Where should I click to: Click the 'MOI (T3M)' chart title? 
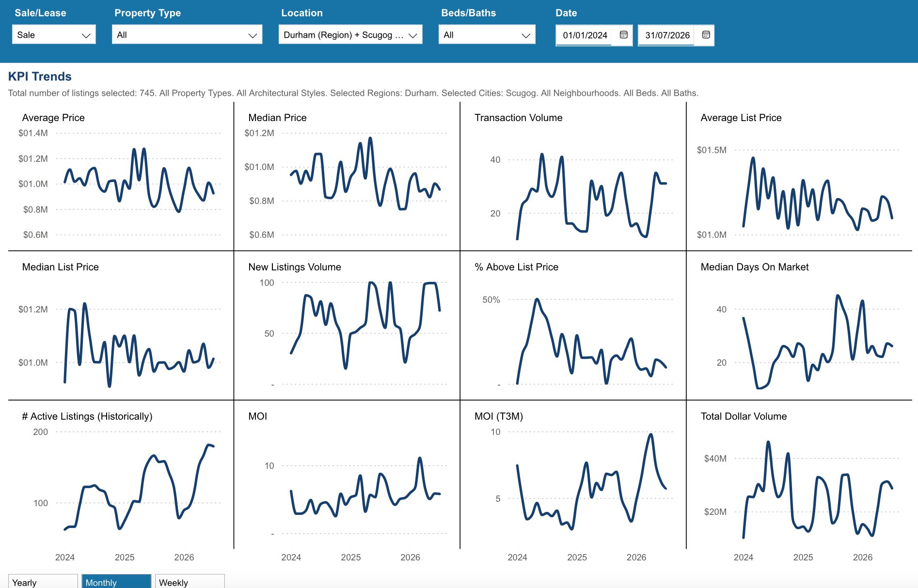pyautogui.click(x=499, y=416)
